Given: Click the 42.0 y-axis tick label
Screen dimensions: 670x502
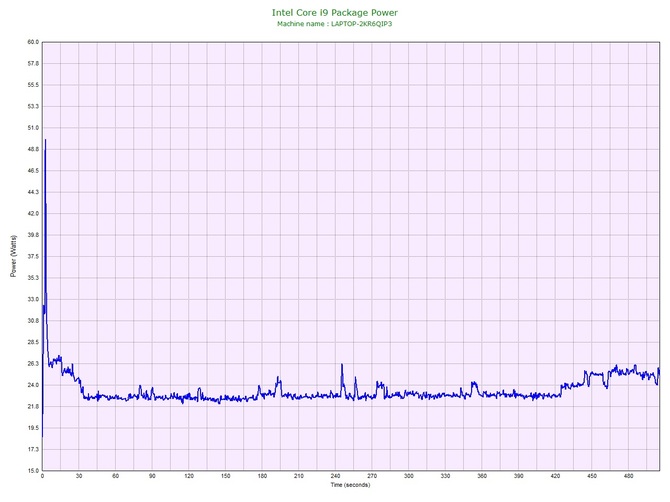Looking at the screenshot, I should (33, 214).
